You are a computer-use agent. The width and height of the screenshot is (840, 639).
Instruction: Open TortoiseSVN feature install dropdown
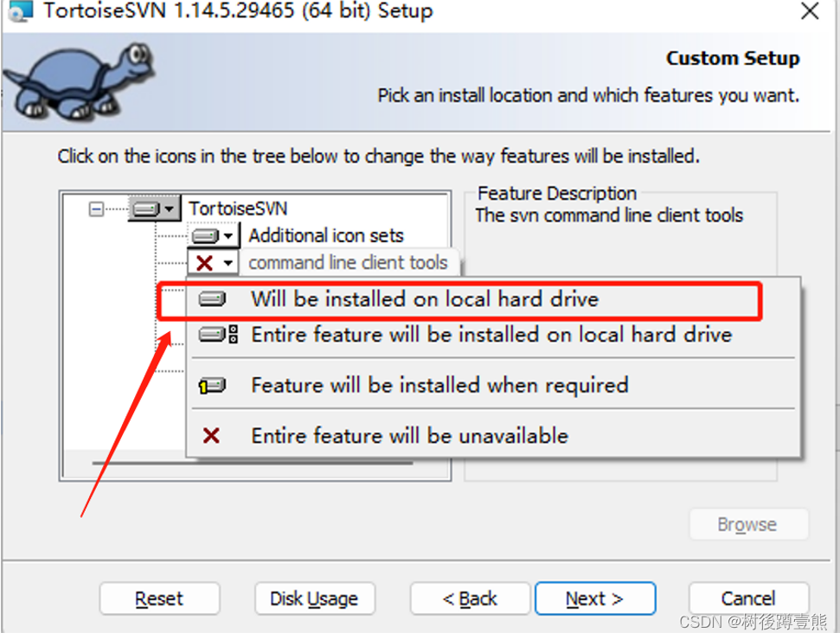point(154,208)
